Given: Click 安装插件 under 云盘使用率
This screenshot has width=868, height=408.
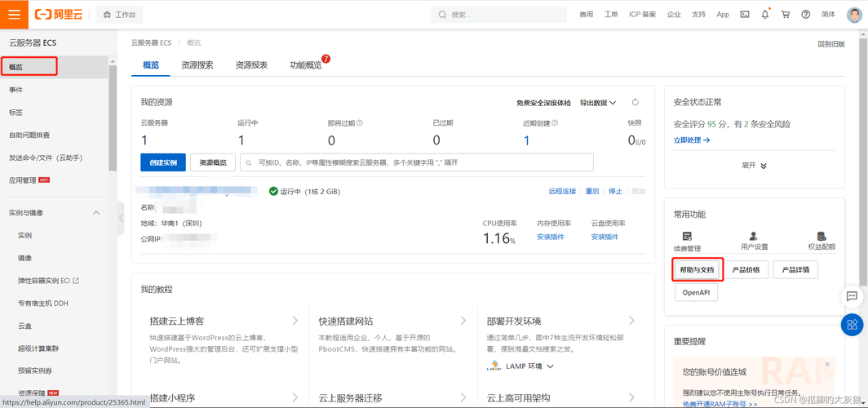Looking at the screenshot, I should pos(605,237).
